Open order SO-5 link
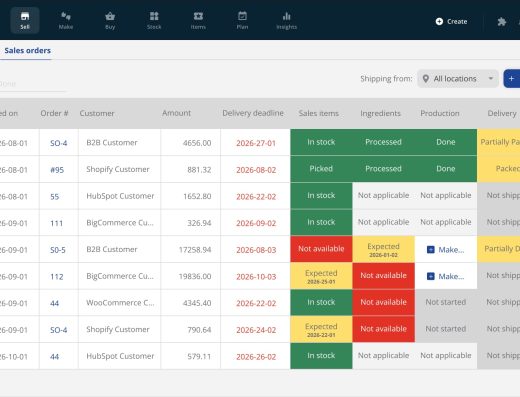Image resolution: width=520 pixels, height=397 pixels. 58,250
